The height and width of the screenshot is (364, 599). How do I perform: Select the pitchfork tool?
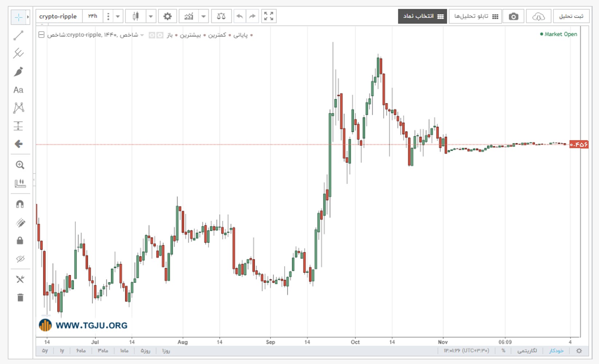tap(18, 54)
